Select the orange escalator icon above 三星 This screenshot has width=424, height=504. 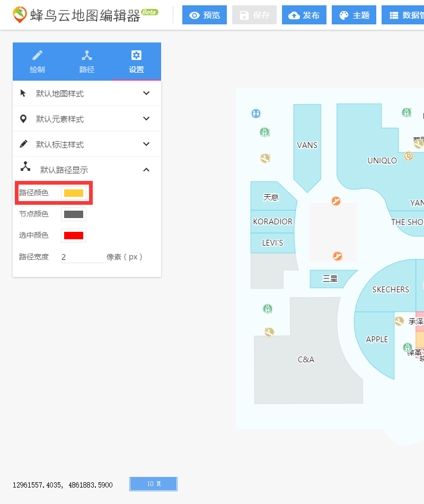[x=337, y=256]
